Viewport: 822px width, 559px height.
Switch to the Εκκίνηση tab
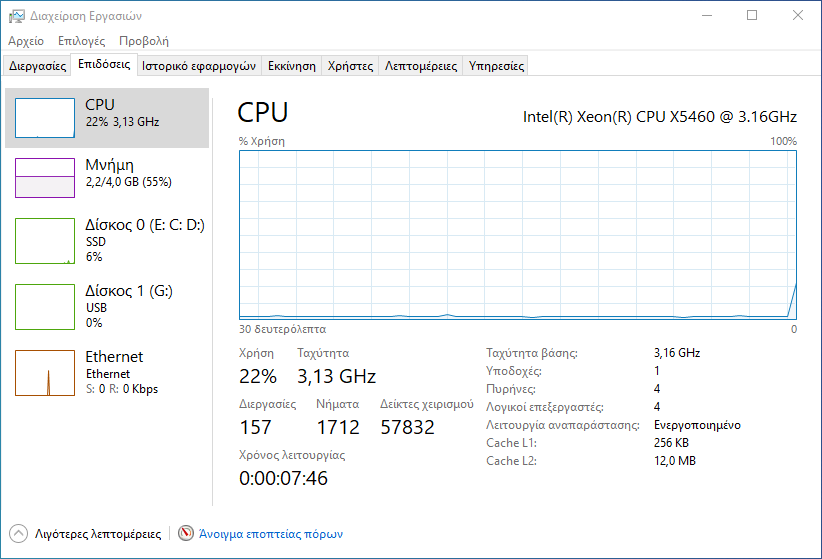point(291,66)
